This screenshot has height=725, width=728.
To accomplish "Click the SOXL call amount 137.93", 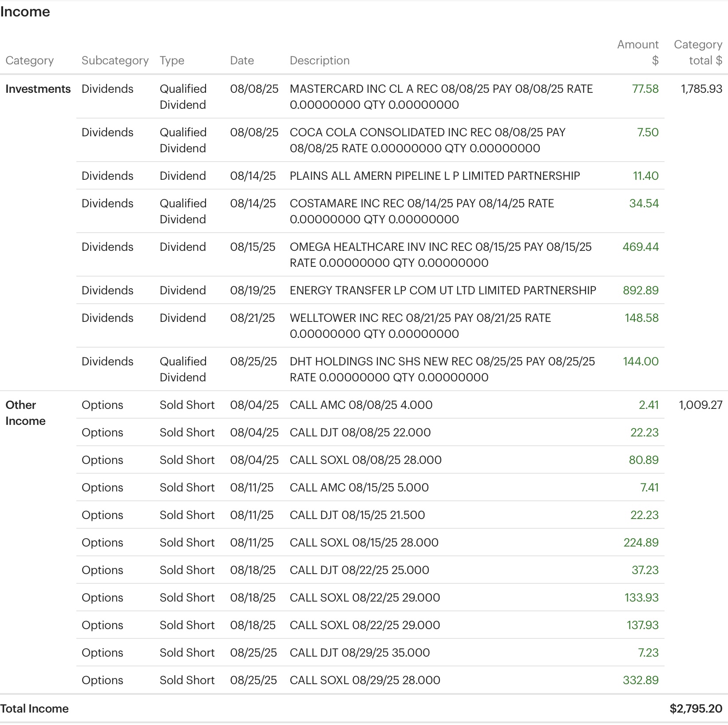I will point(642,625).
